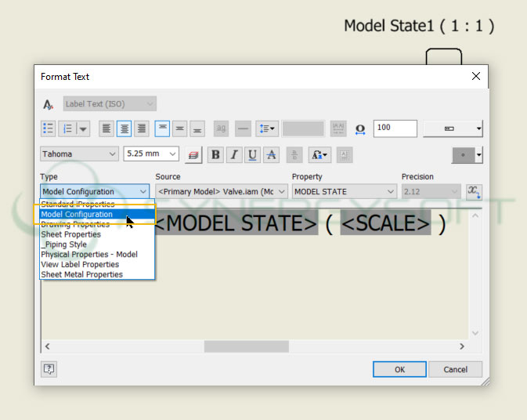Apply strikethrough to text
This screenshot has width=527, height=420.
pyautogui.click(x=271, y=154)
